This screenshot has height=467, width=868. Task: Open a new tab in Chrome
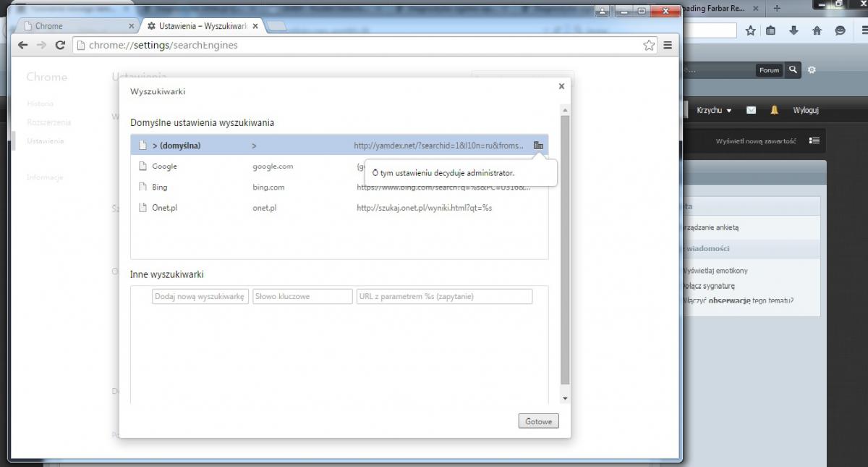(278, 27)
